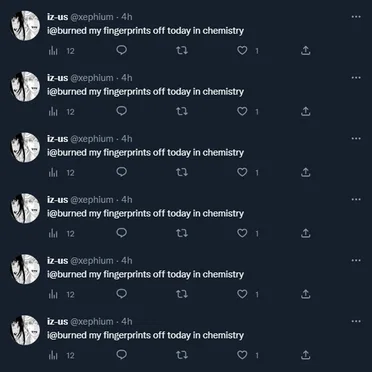
Task: Expand the more menu on last tweet
Action: click(x=356, y=321)
